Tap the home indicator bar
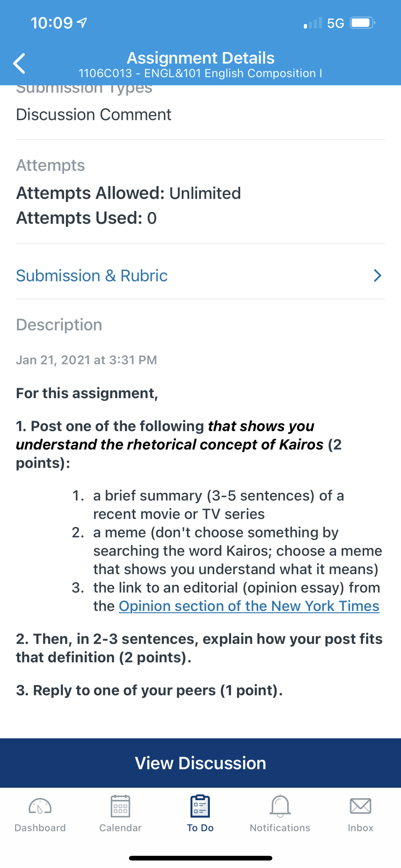 (200, 858)
